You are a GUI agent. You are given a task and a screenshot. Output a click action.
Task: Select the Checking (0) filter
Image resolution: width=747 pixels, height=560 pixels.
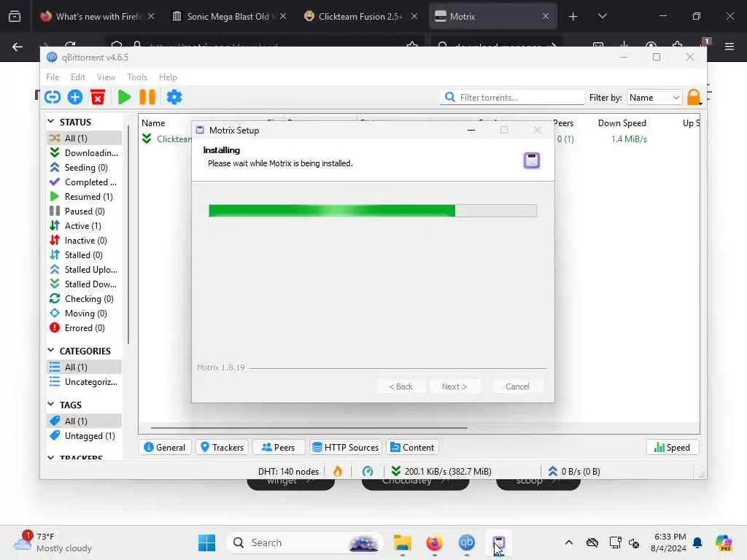(85, 299)
